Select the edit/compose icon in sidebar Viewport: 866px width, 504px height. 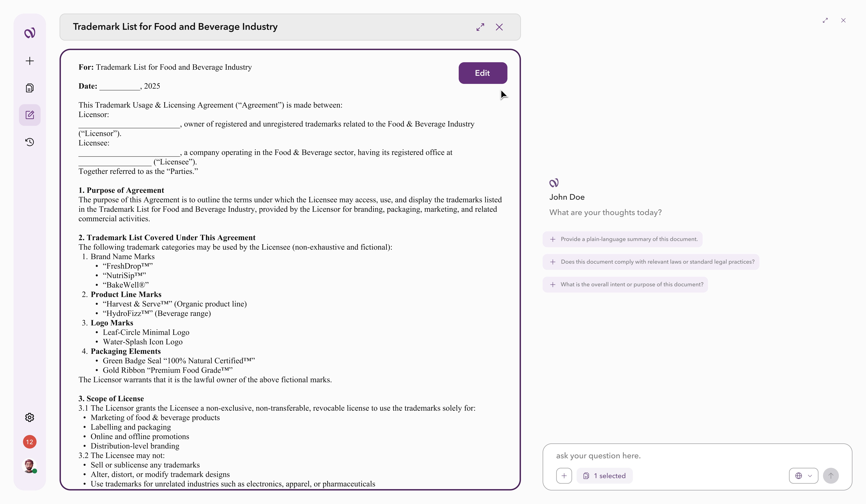pos(30,115)
